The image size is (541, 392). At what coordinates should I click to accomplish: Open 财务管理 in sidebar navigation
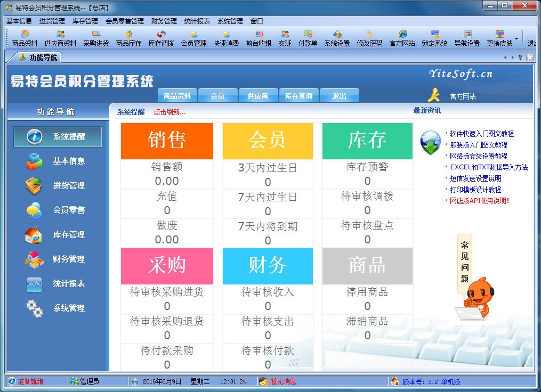pyautogui.click(x=56, y=259)
